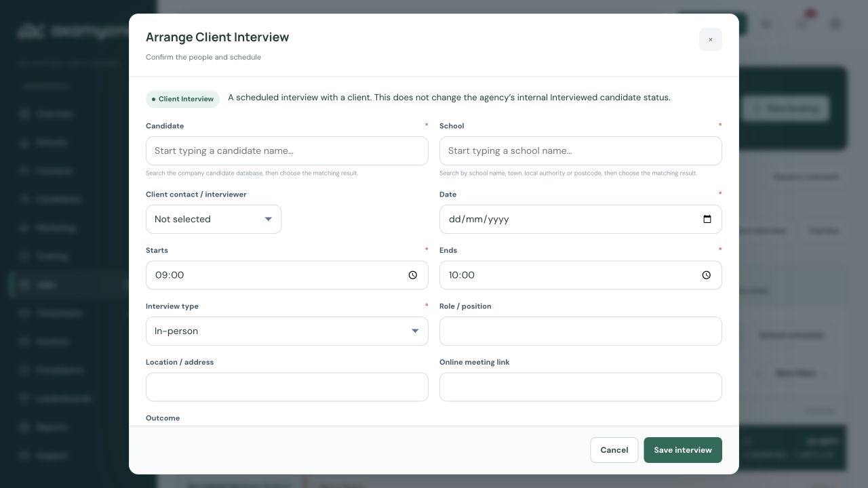
Task: Open the calendar picker icon in Date
Action: coord(707,219)
